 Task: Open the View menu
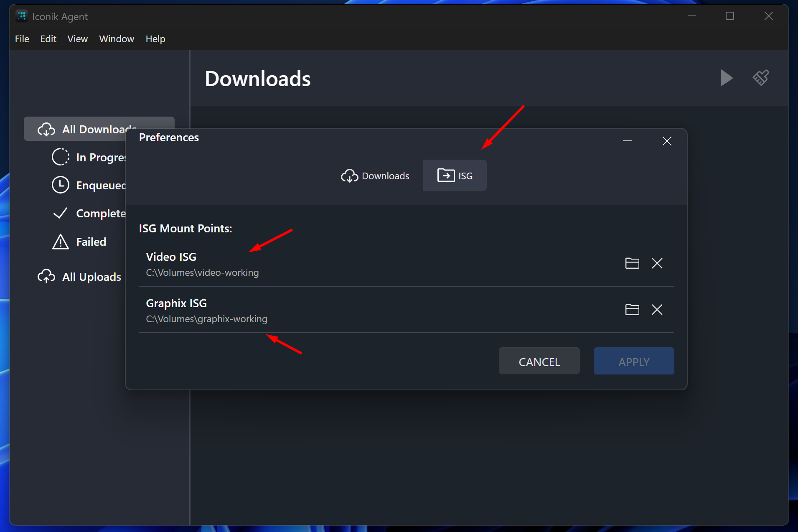78,39
